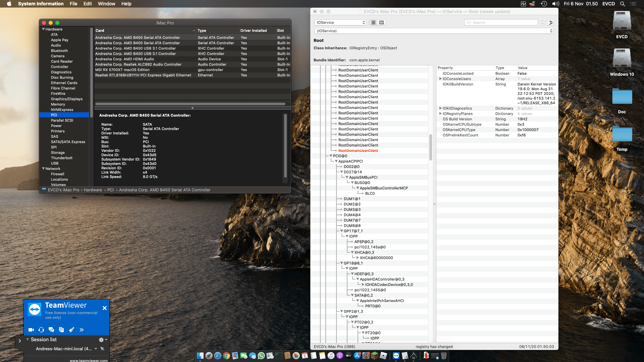Click TeamViewer video camera icon
Image resolution: width=644 pixels, height=362 pixels.
point(31,330)
